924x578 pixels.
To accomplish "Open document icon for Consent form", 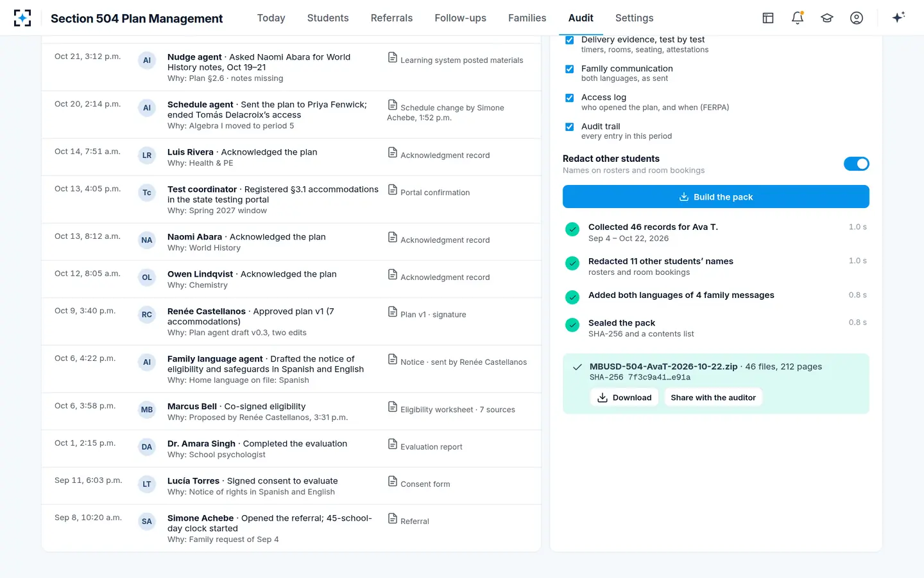I will (x=393, y=482).
